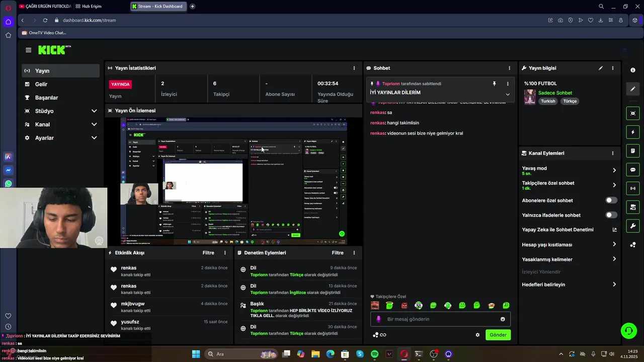This screenshot has width=644, height=362.
Task: Click the Sadece Sohbet category link
Action: (555, 93)
